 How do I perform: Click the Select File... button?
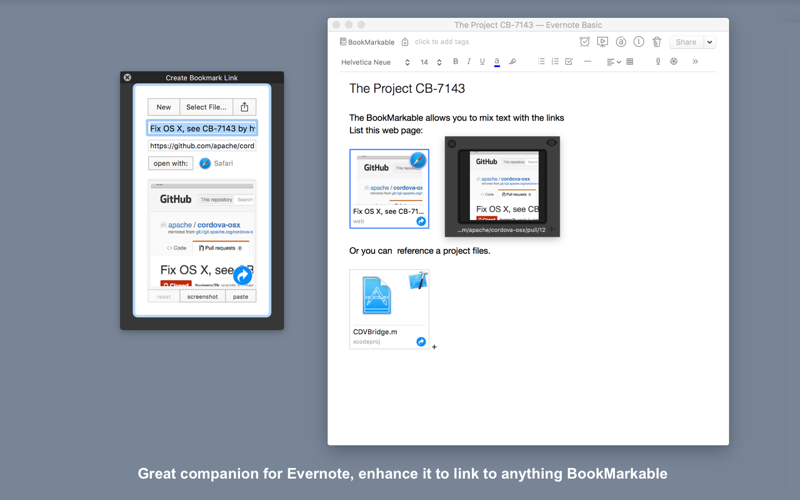(x=206, y=107)
